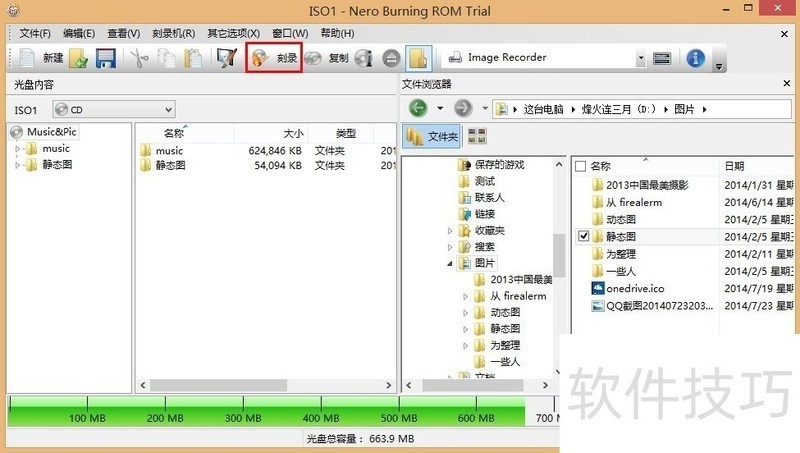Screen dimensions: 800x453
Task: Click the New compilation document icon
Action: coord(27,58)
